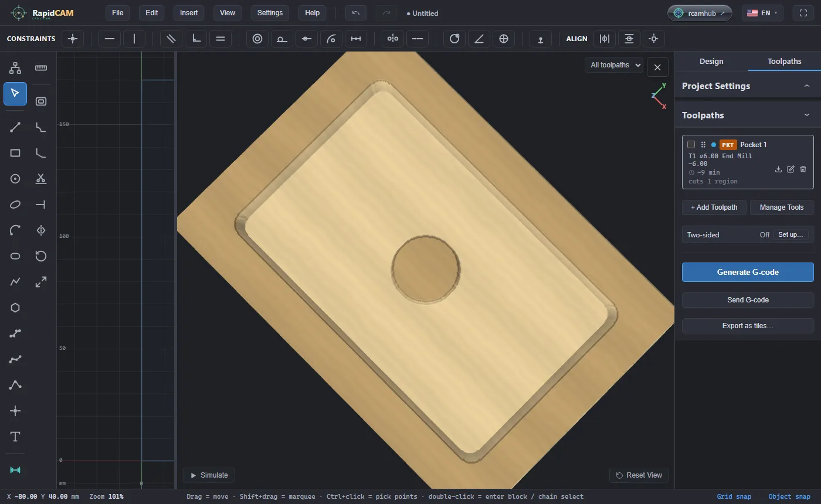Select the Mirror tool

(x=41, y=230)
